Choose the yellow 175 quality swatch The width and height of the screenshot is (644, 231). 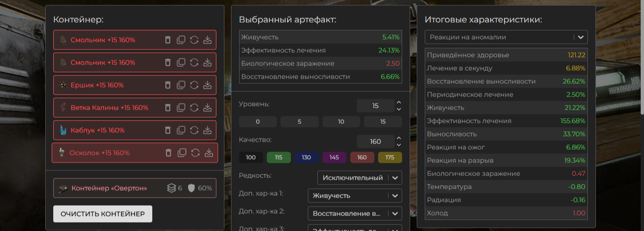pos(390,157)
